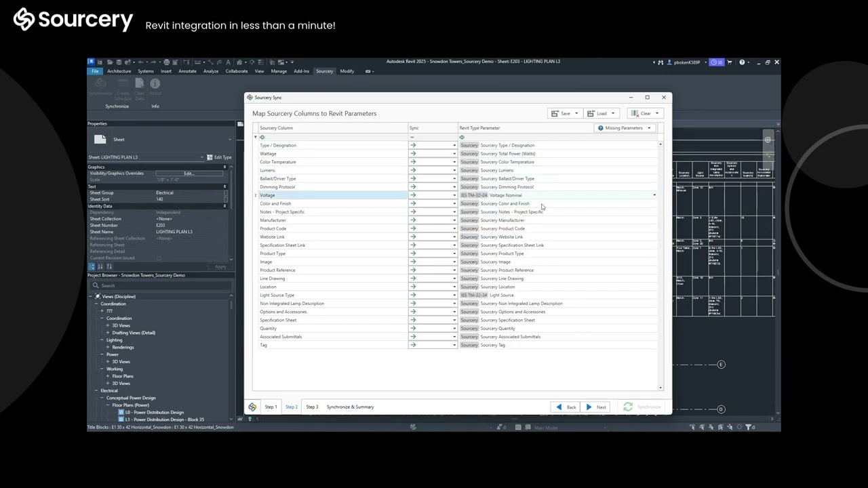Open Voltage row parameter dropdown arrow
The image size is (868, 488).
click(x=654, y=195)
